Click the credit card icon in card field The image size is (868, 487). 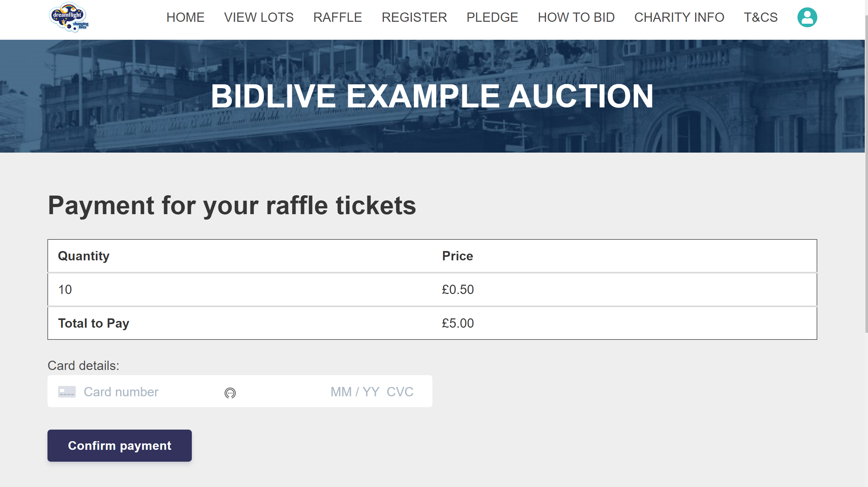pyautogui.click(x=67, y=392)
